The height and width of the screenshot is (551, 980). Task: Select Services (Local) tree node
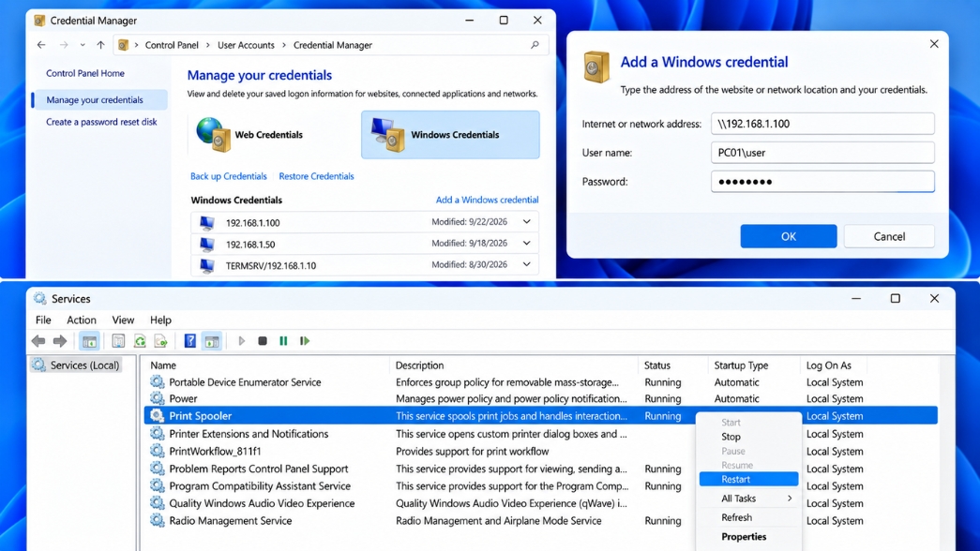click(76, 365)
